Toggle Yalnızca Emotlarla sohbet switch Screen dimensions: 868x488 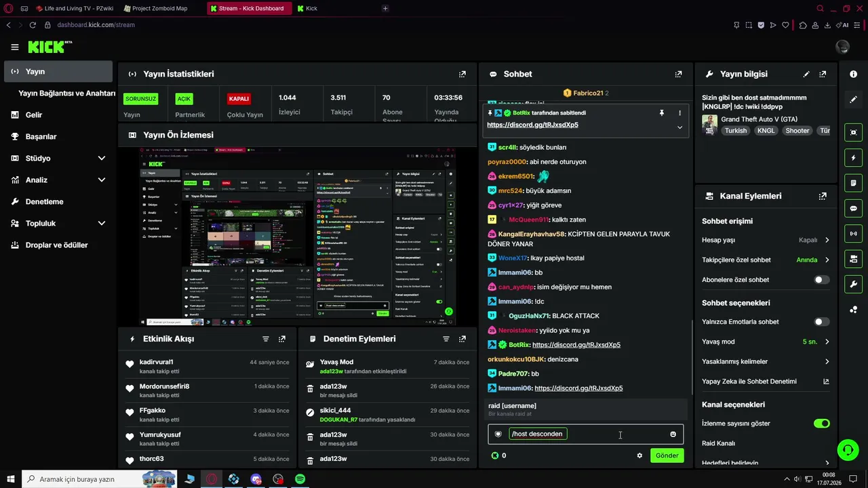(822, 322)
